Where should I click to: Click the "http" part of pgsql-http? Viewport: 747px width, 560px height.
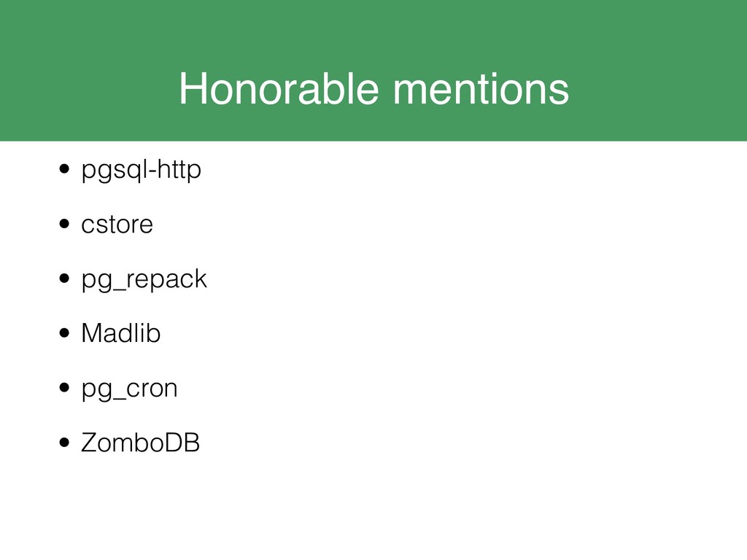[179, 170]
